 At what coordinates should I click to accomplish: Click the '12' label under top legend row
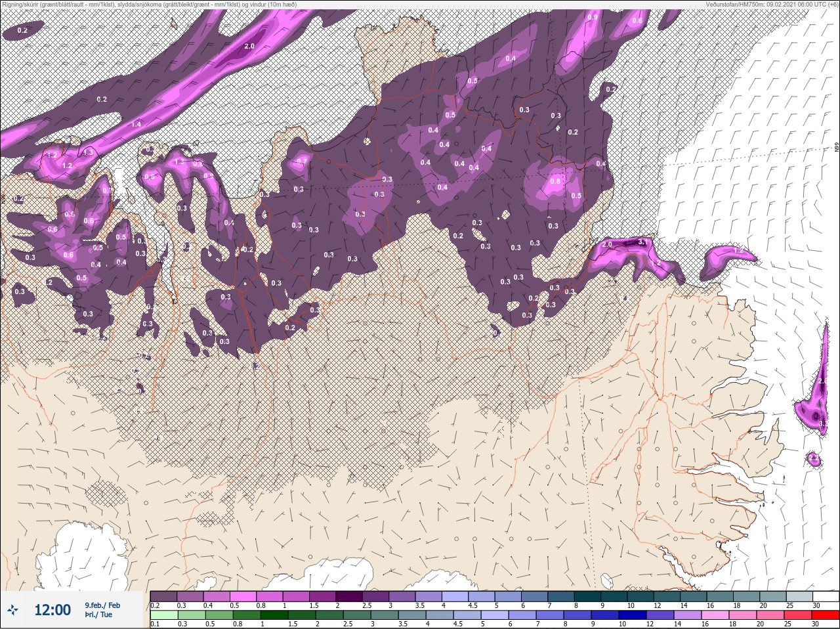658,605
